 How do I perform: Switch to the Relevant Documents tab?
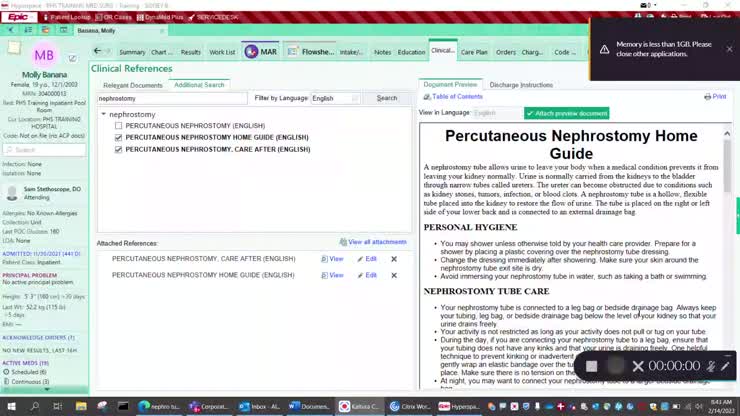click(133, 85)
